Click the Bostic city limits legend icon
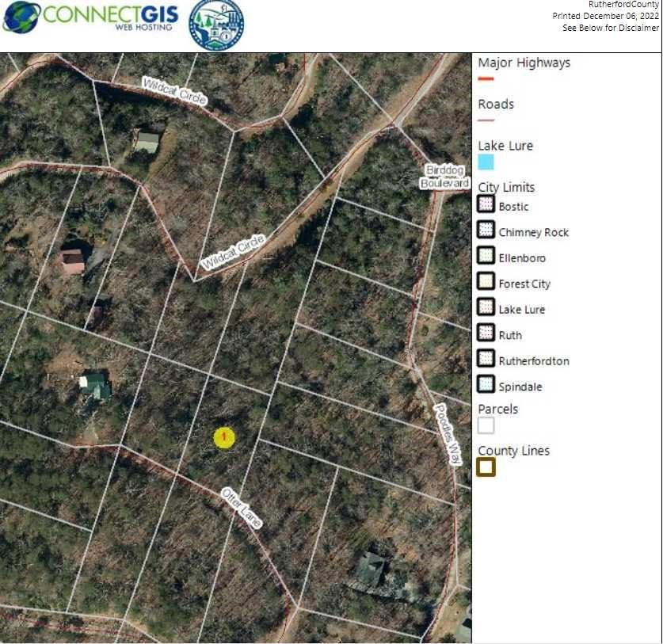The image size is (663, 644). pyautogui.click(x=486, y=207)
